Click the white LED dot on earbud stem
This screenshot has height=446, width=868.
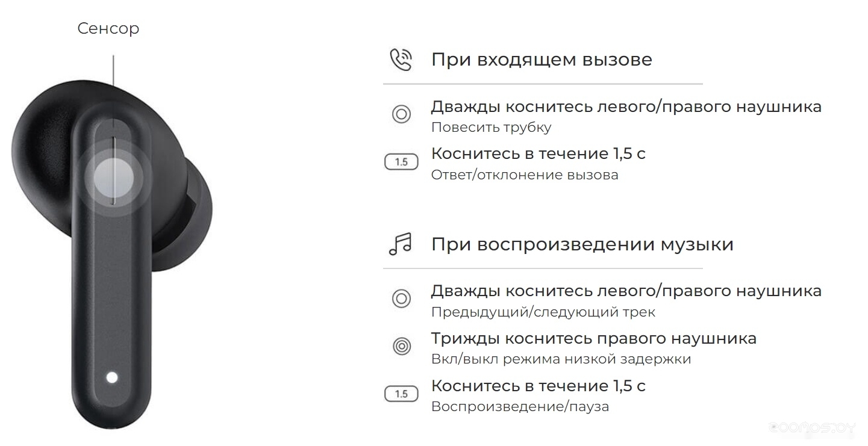pyautogui.click(x=111, y=378)
